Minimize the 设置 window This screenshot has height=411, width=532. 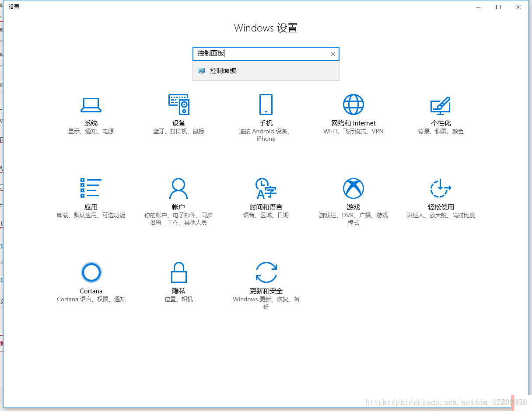point(478,7)
